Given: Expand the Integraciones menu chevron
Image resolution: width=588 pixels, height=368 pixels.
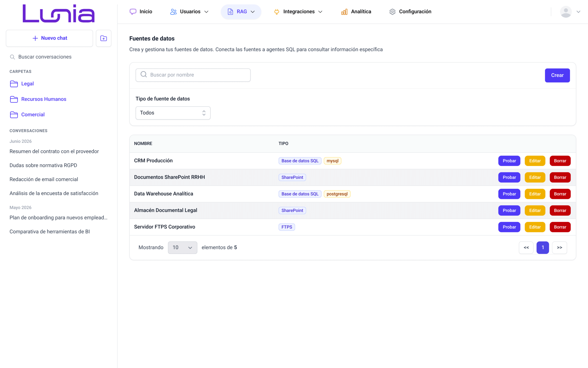Looking at the screenshot, I should pos(320,12).
